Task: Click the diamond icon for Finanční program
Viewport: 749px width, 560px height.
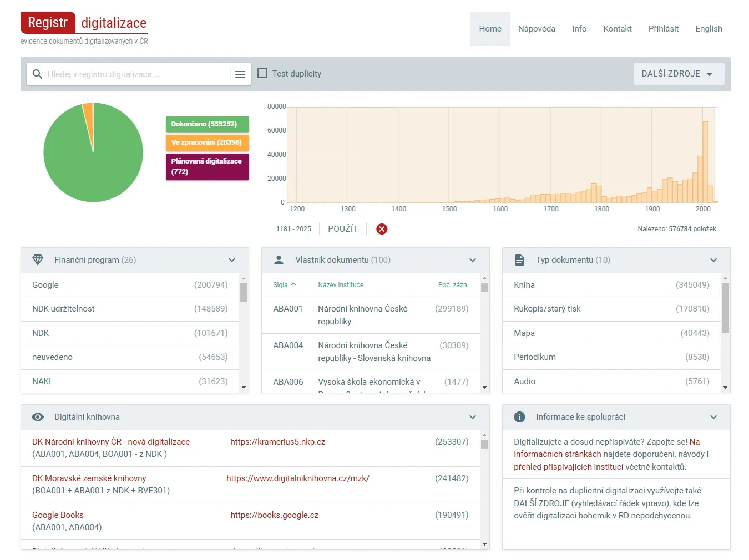Action: pos(38,260)
